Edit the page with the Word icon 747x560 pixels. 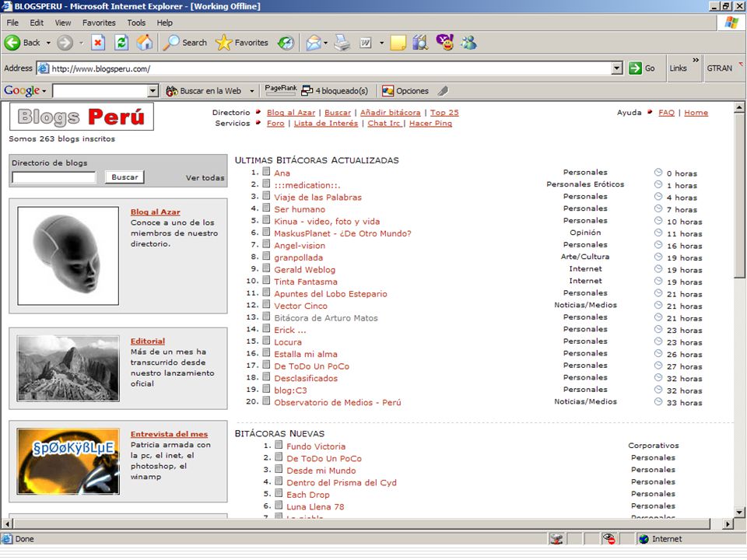(x=366, y=43)
